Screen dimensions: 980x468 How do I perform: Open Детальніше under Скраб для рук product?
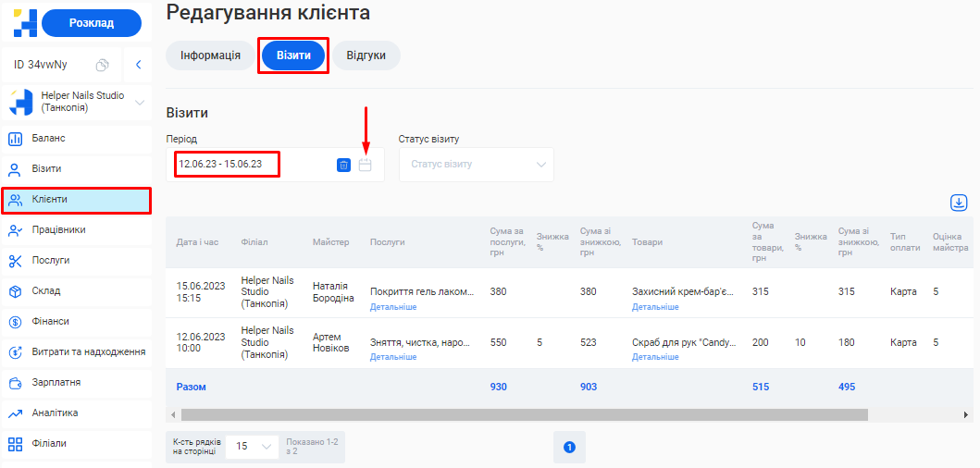tap(655, 357)
